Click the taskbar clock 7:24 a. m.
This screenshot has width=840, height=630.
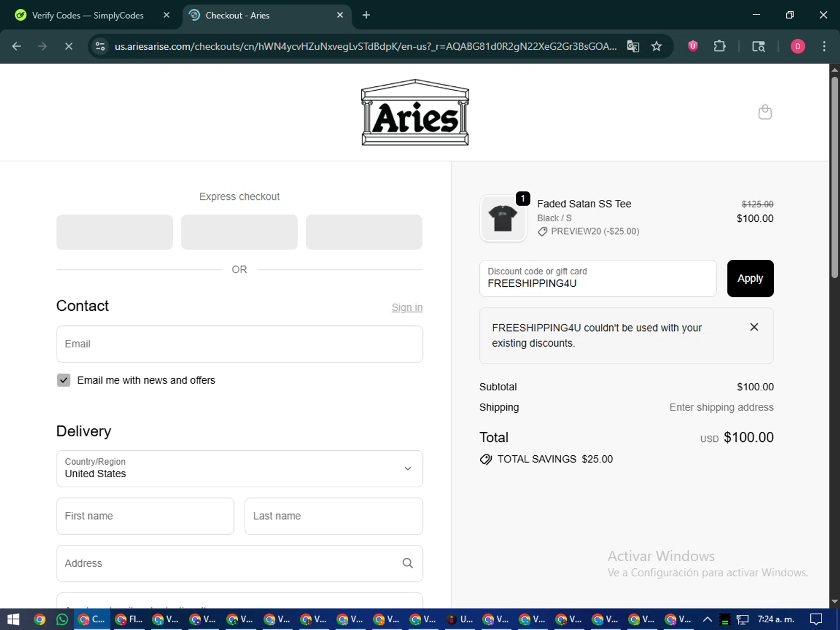[776, 619]
